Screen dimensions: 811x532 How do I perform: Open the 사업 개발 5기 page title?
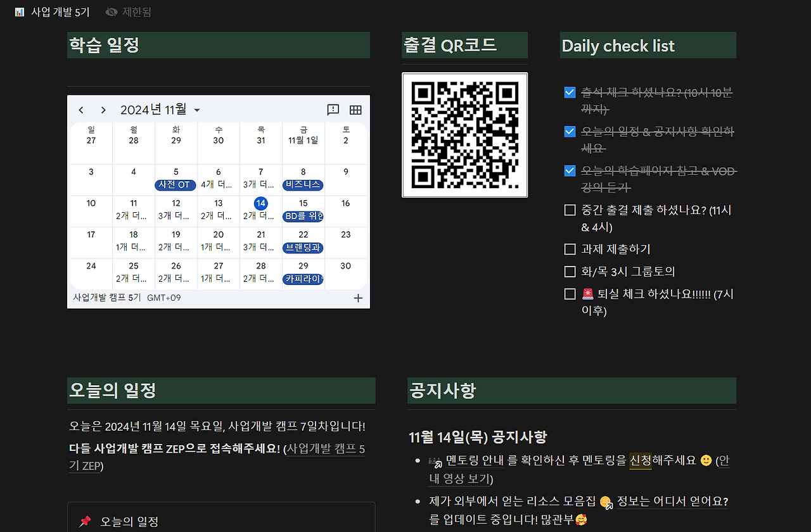tap(60, 12)
